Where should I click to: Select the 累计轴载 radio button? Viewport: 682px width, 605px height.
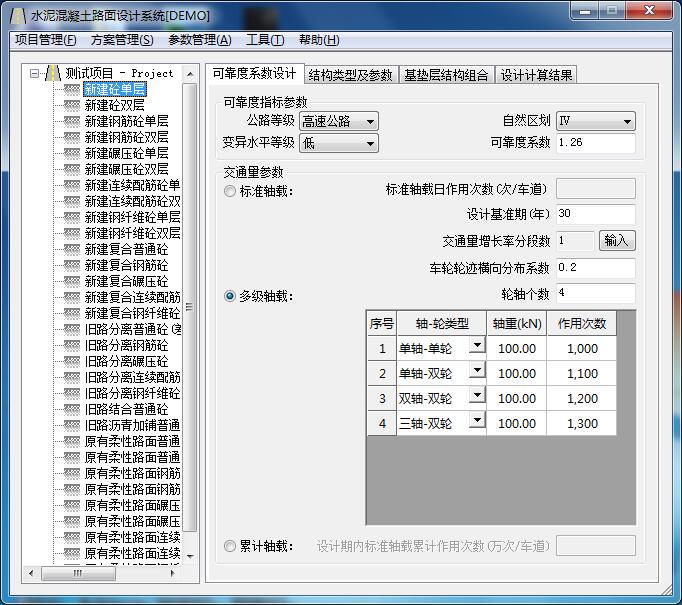230,546
